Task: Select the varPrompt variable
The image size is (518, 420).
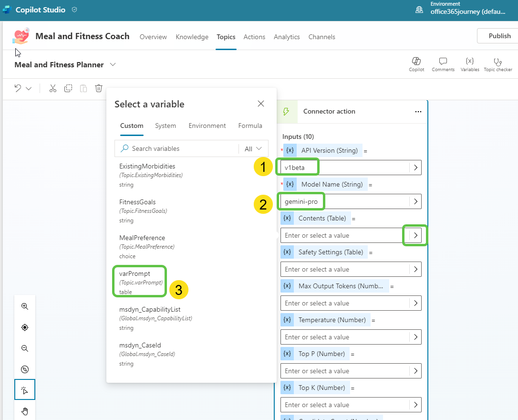Action: (x=135, y=274)
